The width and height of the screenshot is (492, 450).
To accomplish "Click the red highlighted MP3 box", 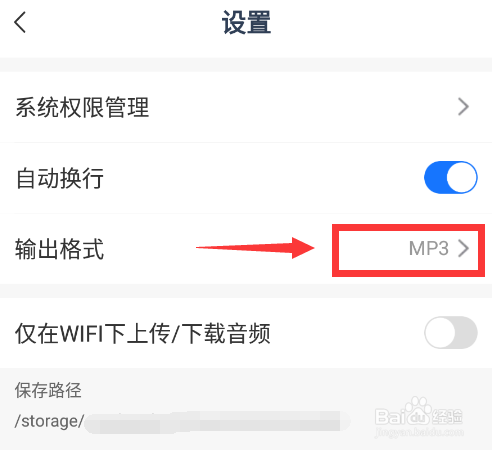I will (408, 250).
